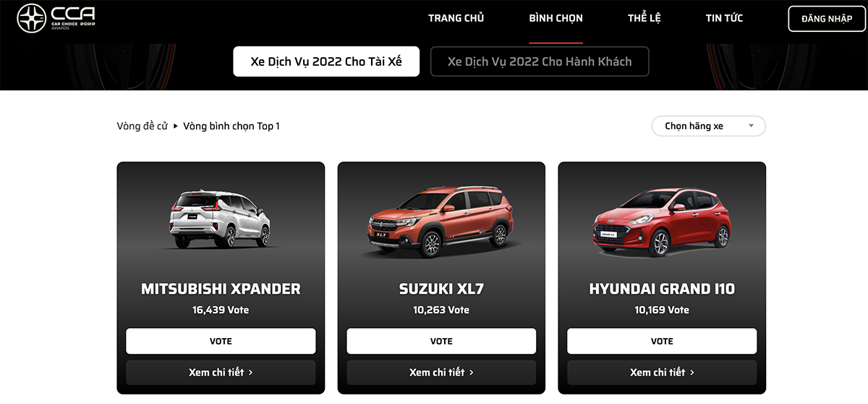This screenshot has width=868, height=404.
Task: Click the white Mitsubishi Xpander car image
Action: pos(220,219)
